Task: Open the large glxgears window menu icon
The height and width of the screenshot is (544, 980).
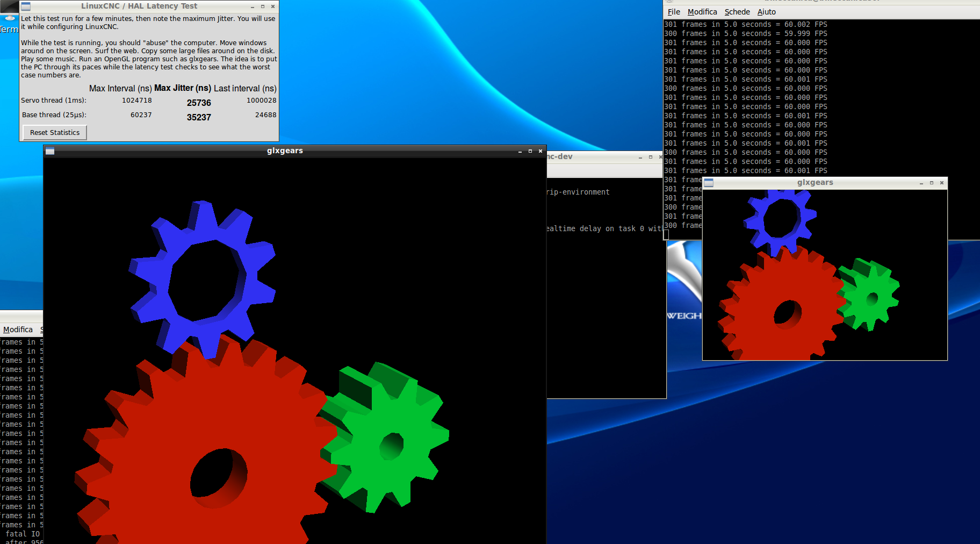Action: [x=50, y=151]
